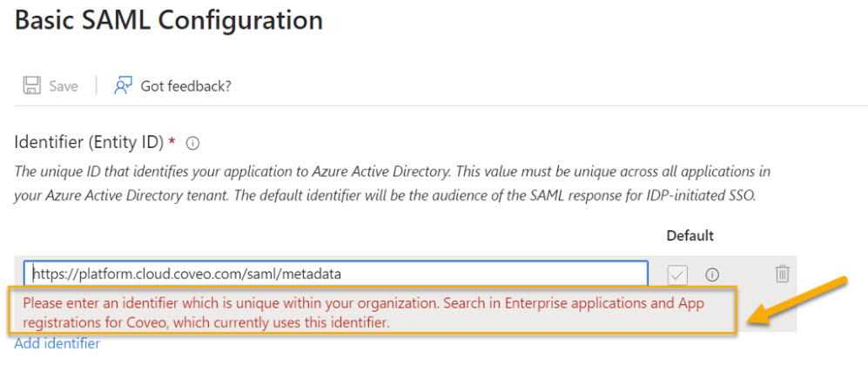Click inside the identifier URL input field
The width and height of the screenshot is (868, 372).
(335, 274)
